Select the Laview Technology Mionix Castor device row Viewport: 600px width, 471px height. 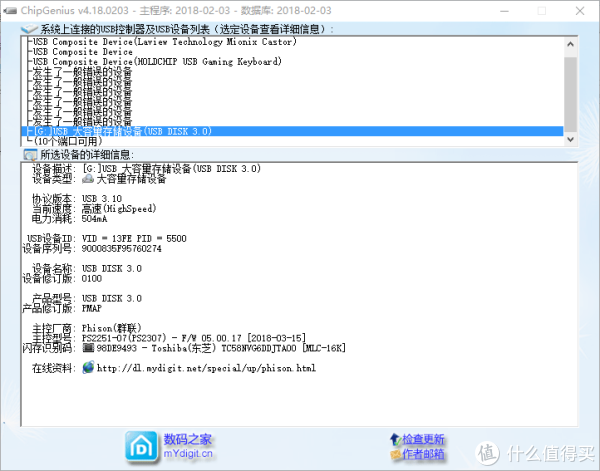(292, 42)
